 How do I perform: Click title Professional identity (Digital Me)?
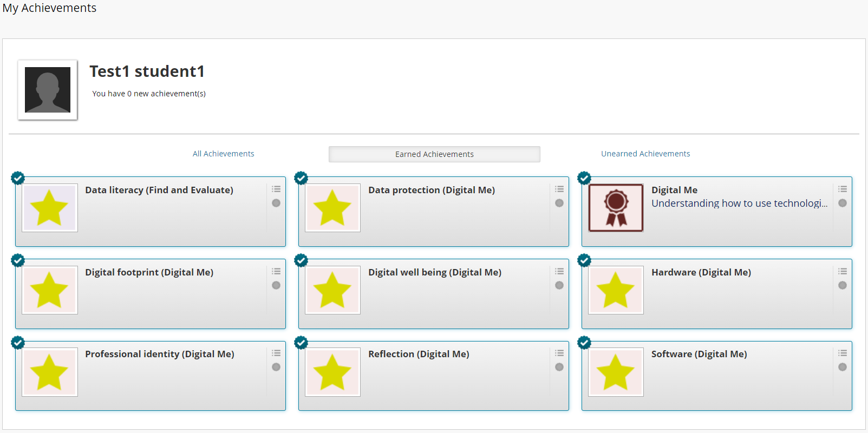(160, 354)
